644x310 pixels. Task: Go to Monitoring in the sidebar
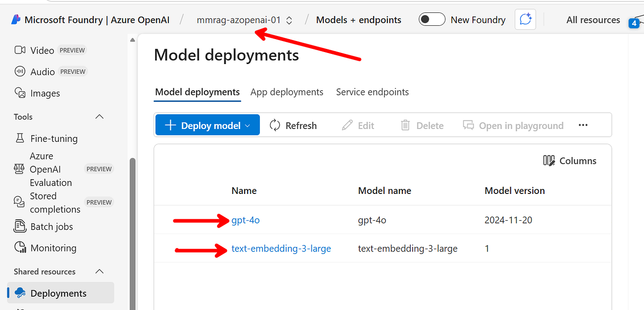53,248
